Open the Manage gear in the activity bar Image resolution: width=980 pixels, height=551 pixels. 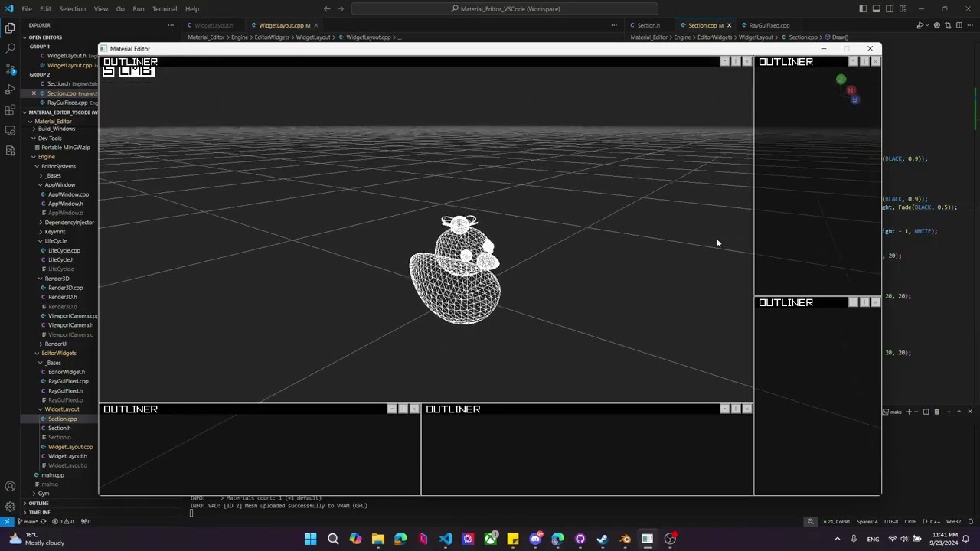pyautogui.click(x=10, y=507)
